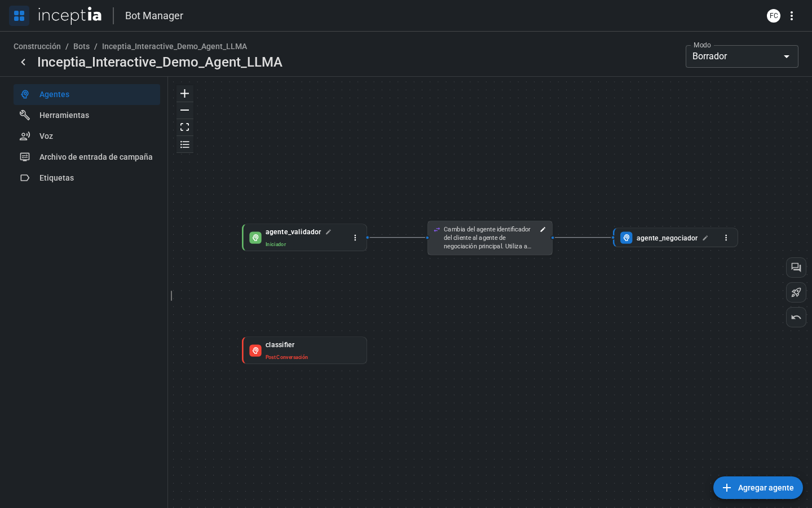Screen dimensions: 812x508
Task: Click the undo arrow icon
Action: pos(796,317)
